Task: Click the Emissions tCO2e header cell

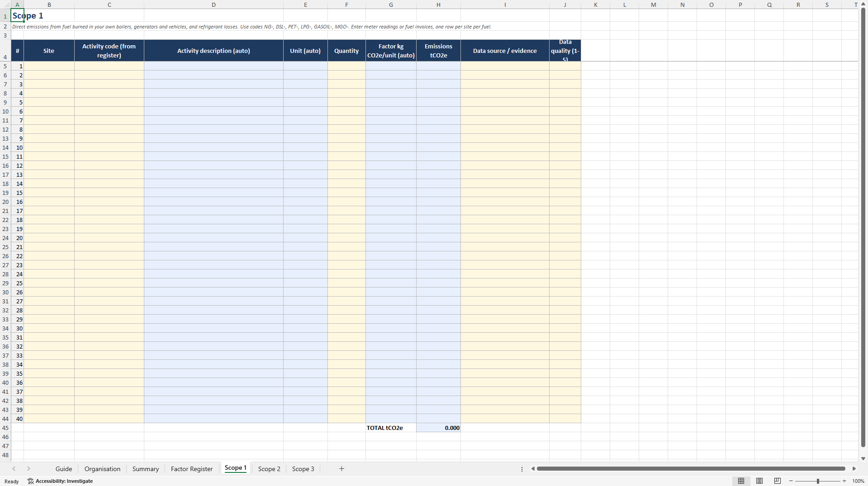Action: point(438,51)
